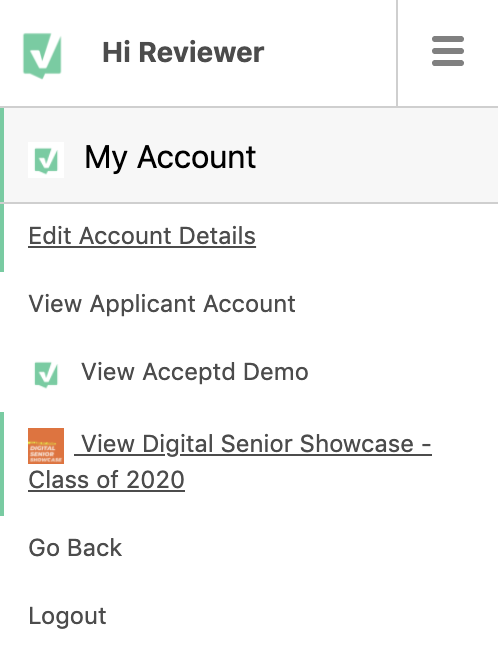Click the word Reviewer in the header
498x654 pixels.
pyautogui.click(x=201, y=53)
